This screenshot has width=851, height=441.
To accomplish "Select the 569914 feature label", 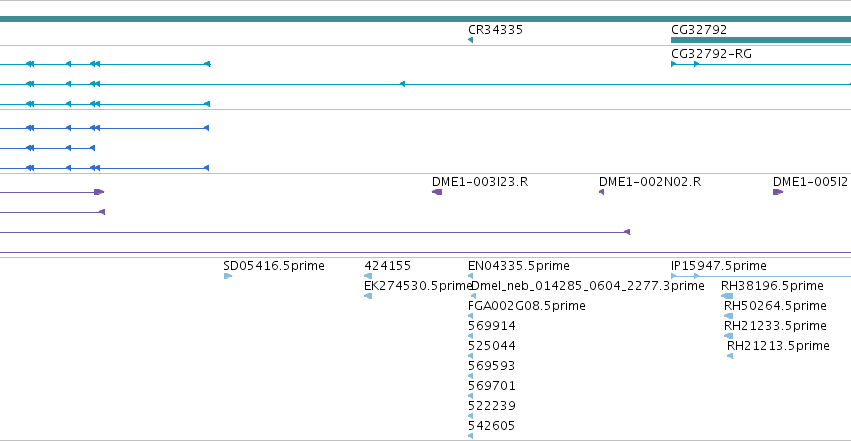I will click(492, 326).
